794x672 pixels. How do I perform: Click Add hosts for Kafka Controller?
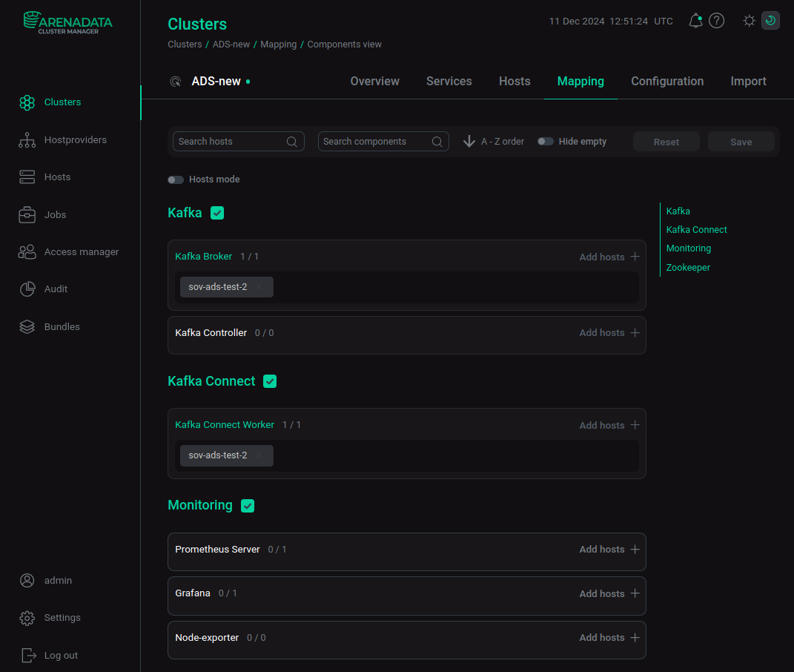[x=602, y=333]
